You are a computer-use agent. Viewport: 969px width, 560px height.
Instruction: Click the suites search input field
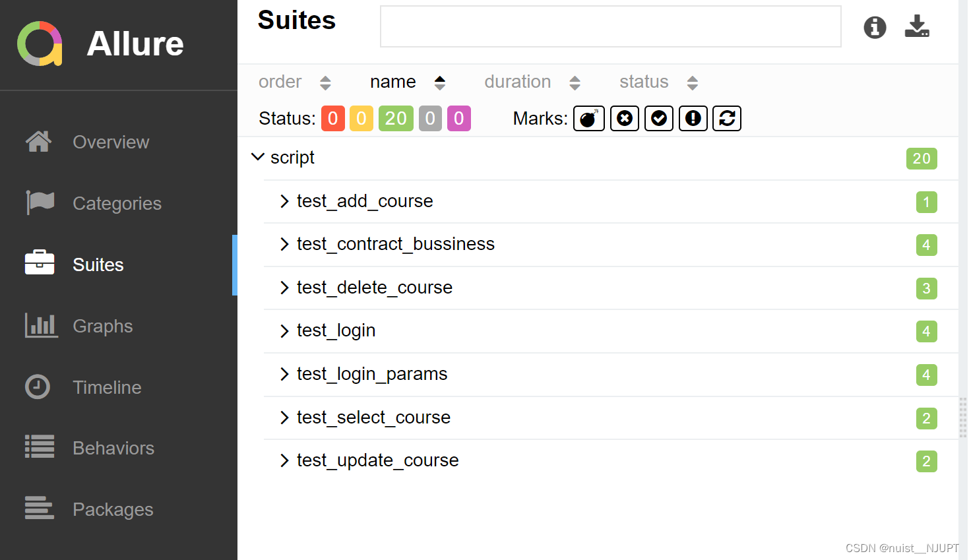[x=610, y=27]
